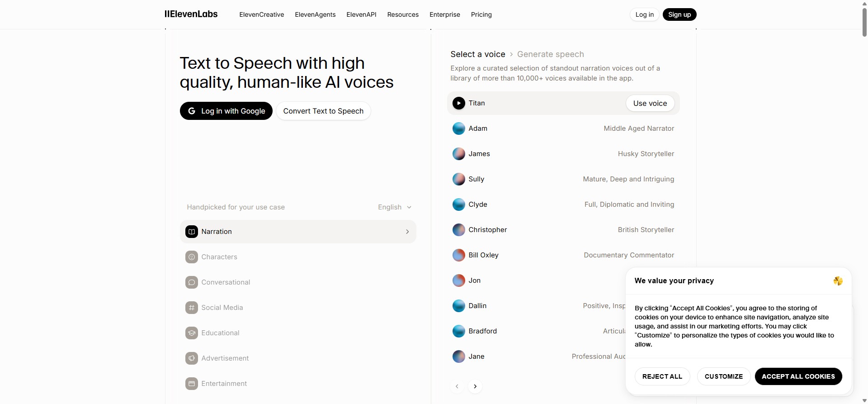Select the Entertainment use case

pyautogui.click(x=298, y=384)
